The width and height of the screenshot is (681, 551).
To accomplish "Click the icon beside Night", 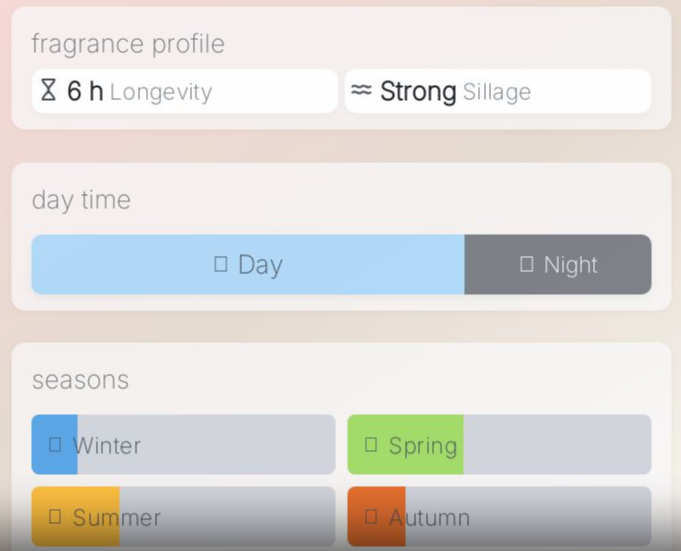I will click(527, 264).
